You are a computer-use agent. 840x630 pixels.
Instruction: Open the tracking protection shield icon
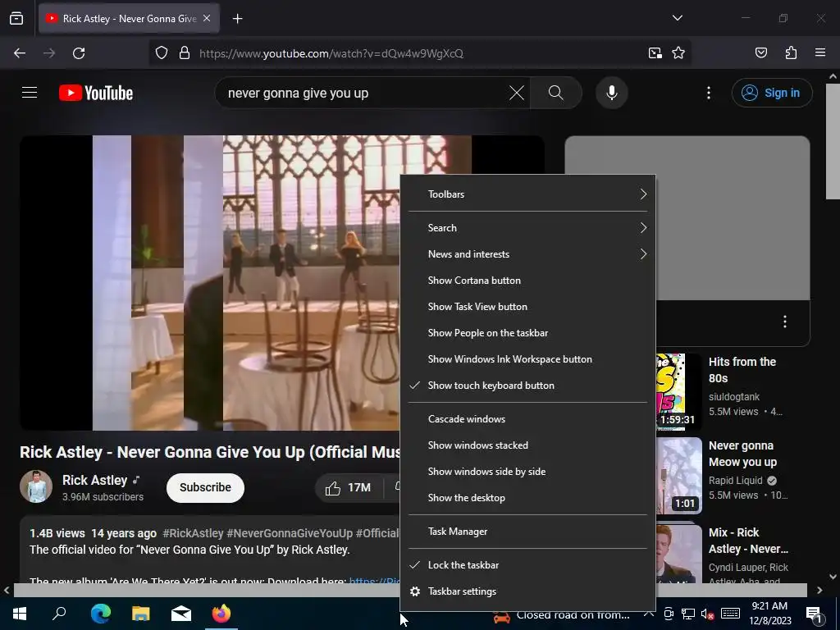(162, 53)
